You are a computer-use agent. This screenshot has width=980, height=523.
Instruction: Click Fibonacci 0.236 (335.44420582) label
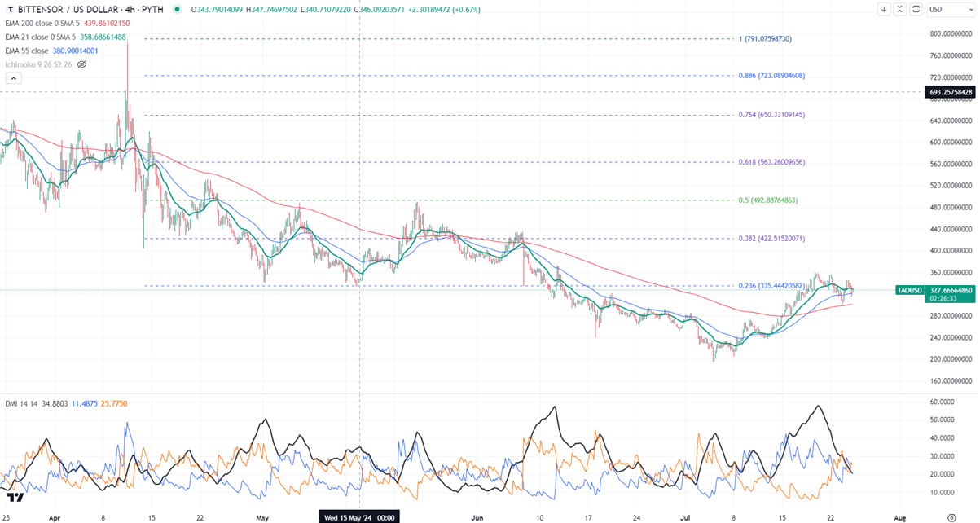[x=771, y=285]
